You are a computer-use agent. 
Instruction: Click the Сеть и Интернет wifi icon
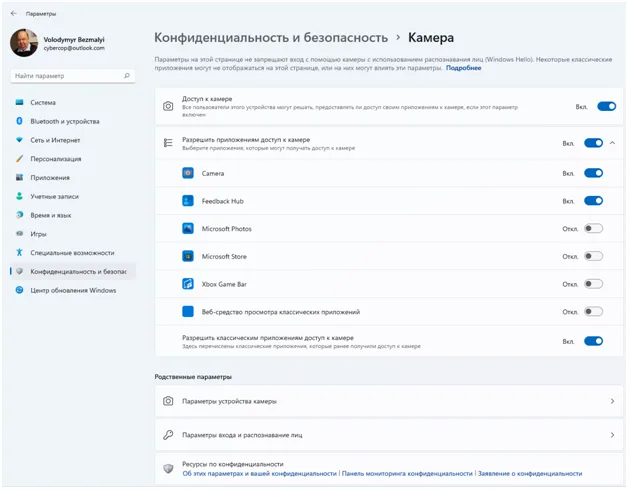click(19, 140)
